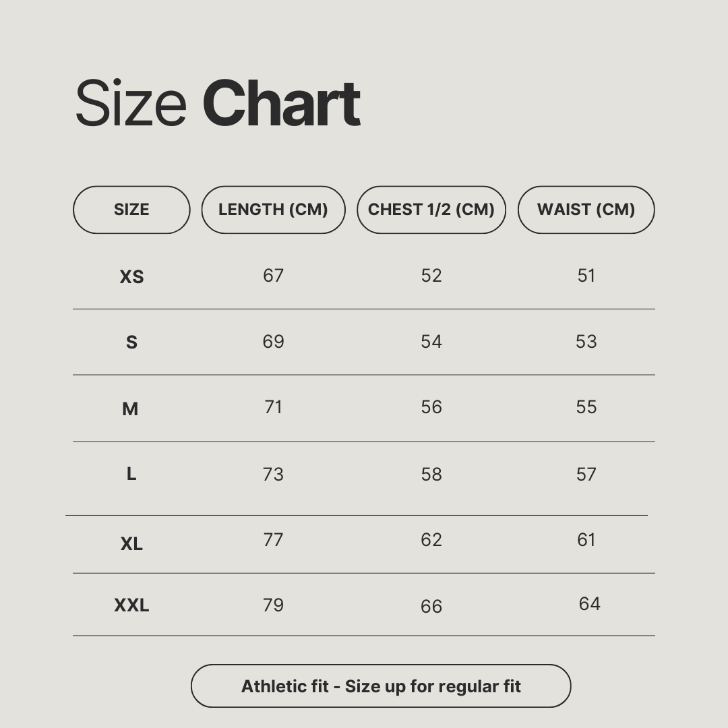Screen dimensions: 728x728
Task: Click the S size row label
Action: pyautogui.click(x=131, y=342)
